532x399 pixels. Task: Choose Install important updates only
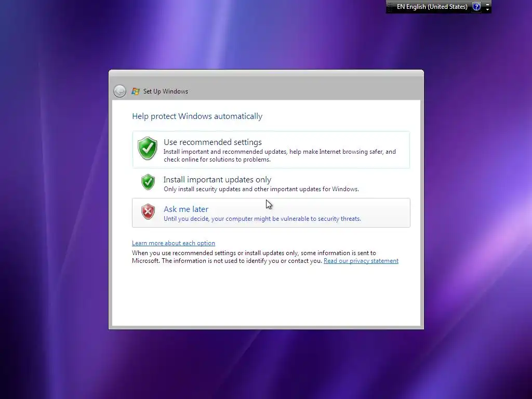click(x=271, y=183)
